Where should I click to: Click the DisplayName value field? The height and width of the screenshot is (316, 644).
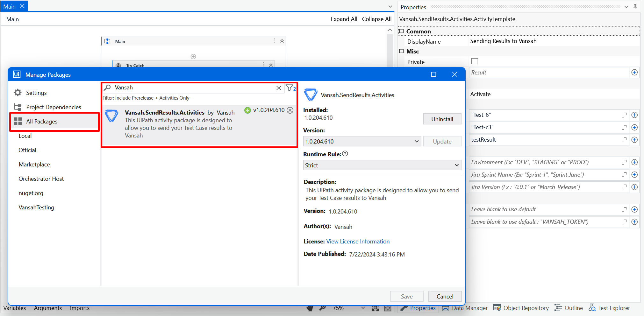pos(554,41)
